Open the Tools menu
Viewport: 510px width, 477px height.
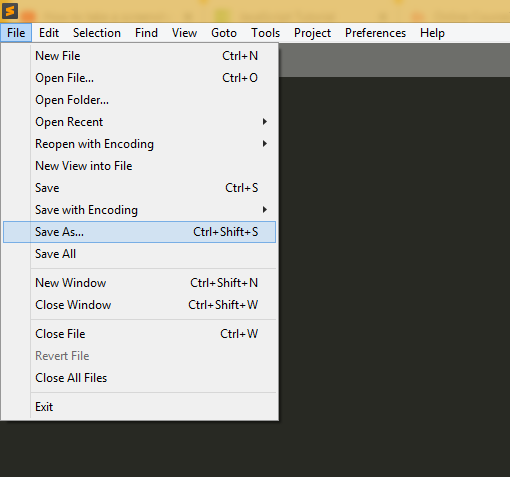point(265,33)
